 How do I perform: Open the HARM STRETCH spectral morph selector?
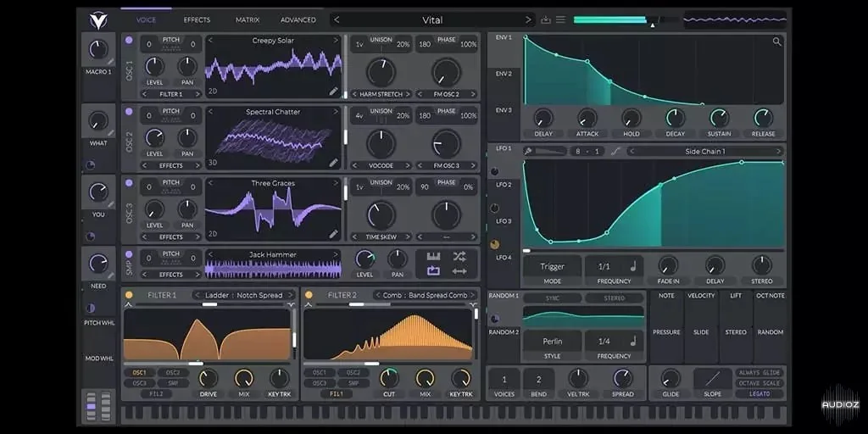(381, 94)
